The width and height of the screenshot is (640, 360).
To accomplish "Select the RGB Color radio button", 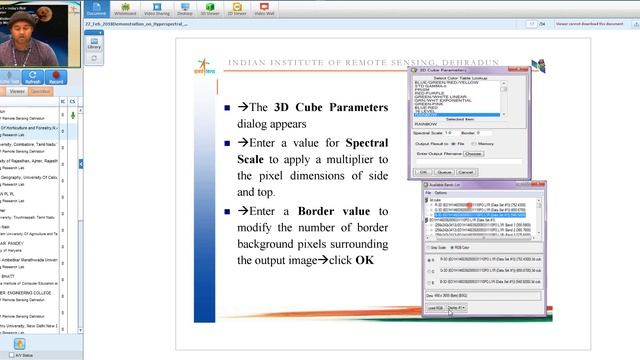I will pos(452,248).
